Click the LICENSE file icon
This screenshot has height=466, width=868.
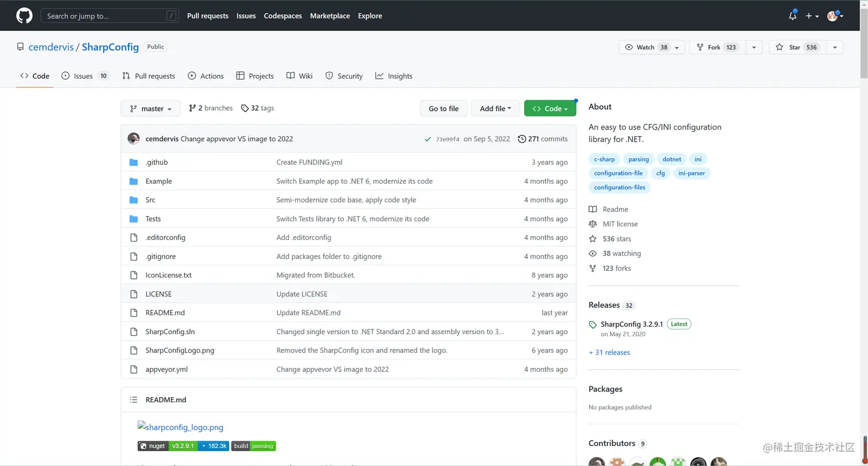click(134, 294)
